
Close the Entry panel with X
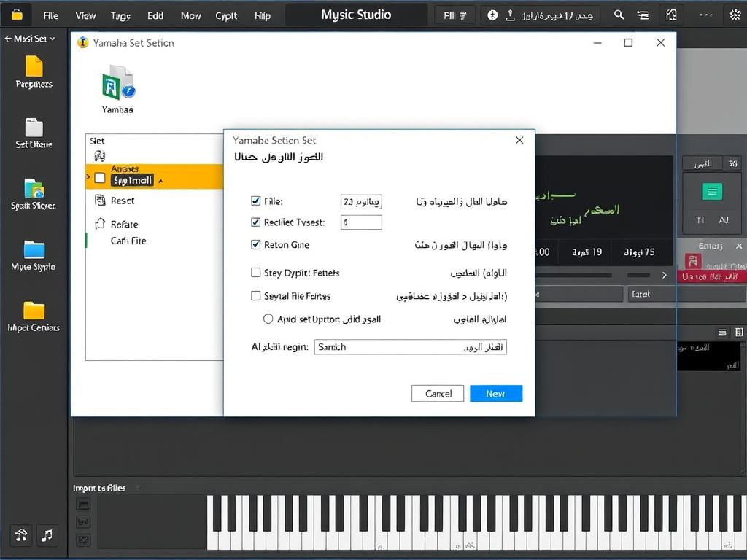pyautogui.click(x=739, y=246)
